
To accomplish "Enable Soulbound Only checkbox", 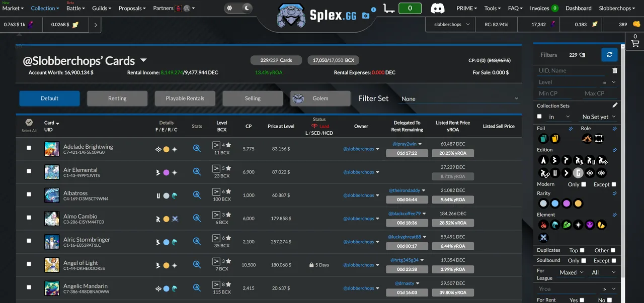I will [x=584, y=260].
